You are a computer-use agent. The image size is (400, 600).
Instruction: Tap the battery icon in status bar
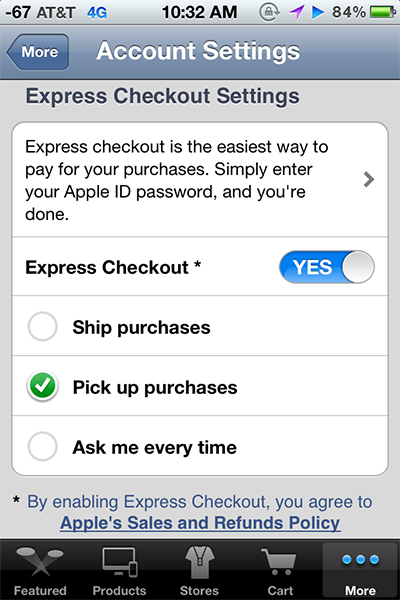[x=383, y=12]
